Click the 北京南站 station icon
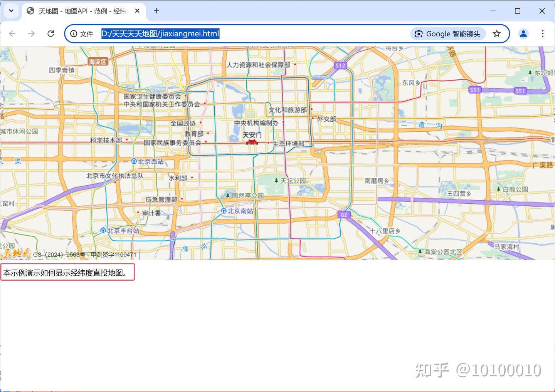Viewport: 555px width, 392px height. 224,211
